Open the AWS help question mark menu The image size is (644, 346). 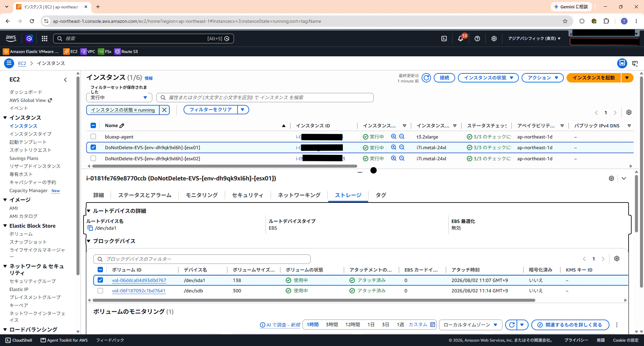(x=477, y=39)
